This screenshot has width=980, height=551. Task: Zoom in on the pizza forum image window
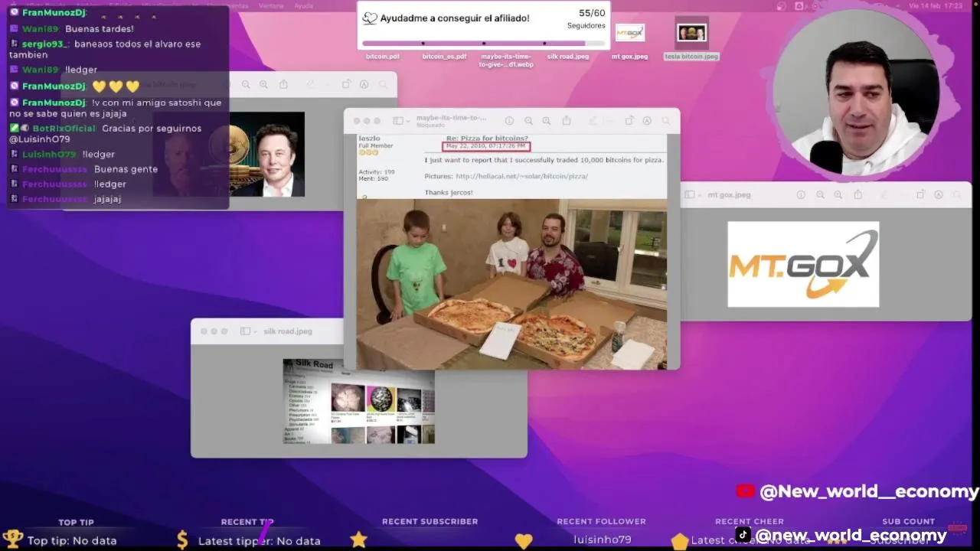tap(547, 121)
